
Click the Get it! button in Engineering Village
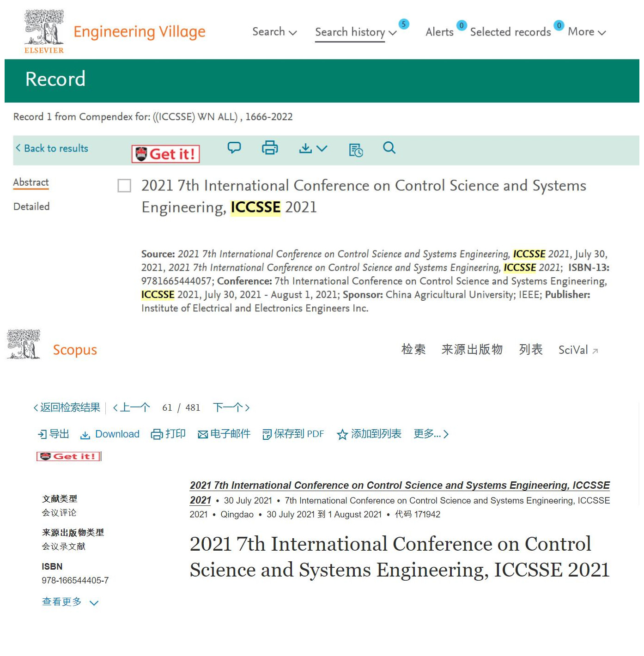coord(165,154)
